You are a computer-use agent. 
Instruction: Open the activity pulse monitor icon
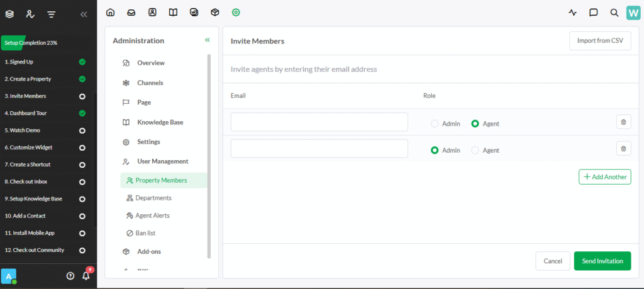tap(572, 12)
